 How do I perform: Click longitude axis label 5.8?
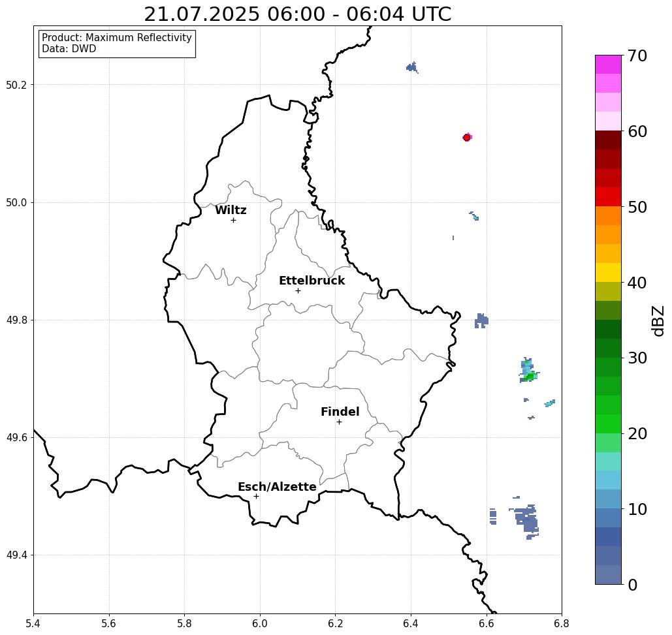[184, 623]
